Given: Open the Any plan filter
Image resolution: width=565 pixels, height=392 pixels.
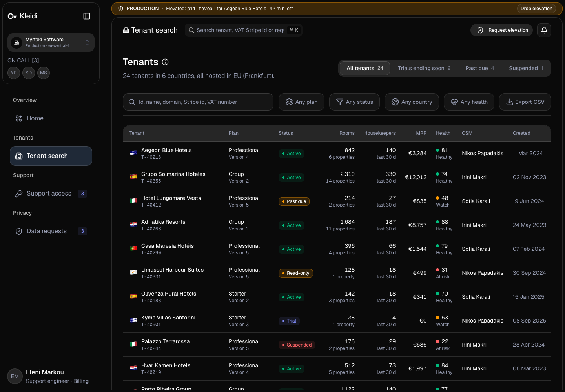Looking at the screenshot, I should [301, 102].
